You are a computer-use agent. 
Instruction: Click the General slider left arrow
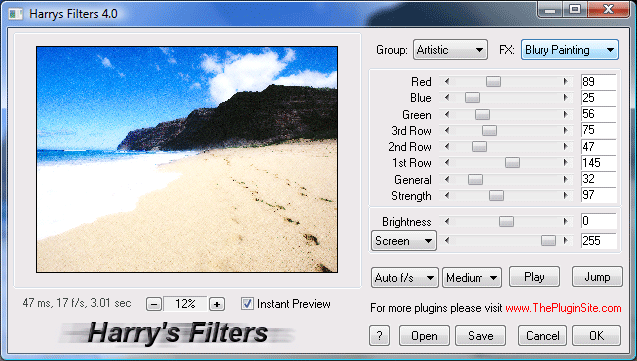tap(447, 179)
